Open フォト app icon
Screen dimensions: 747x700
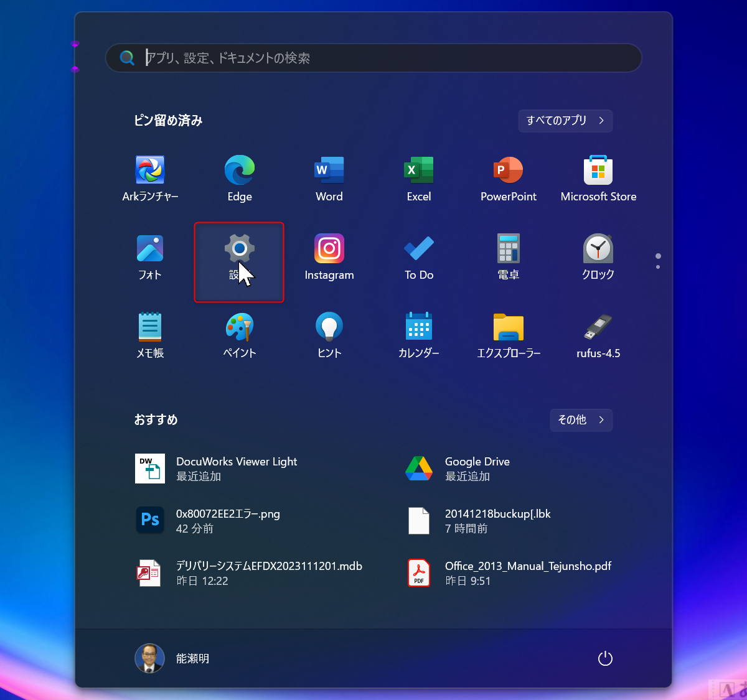pyautogui.click(x=150, y=249)
